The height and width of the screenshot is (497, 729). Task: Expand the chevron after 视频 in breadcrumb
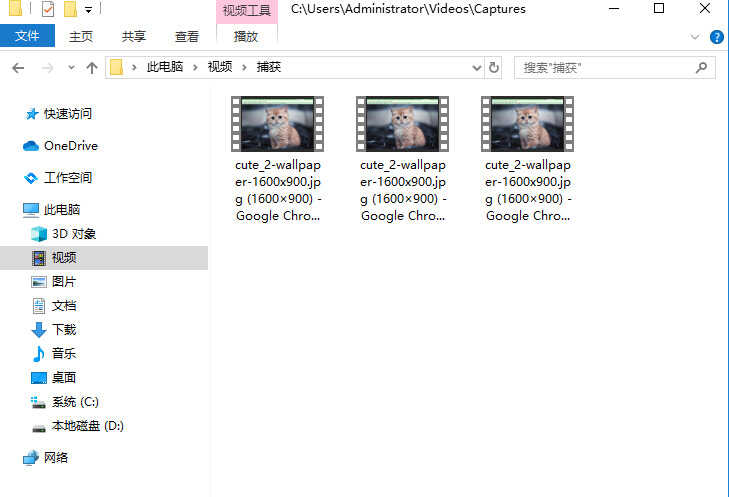[244, 68]
